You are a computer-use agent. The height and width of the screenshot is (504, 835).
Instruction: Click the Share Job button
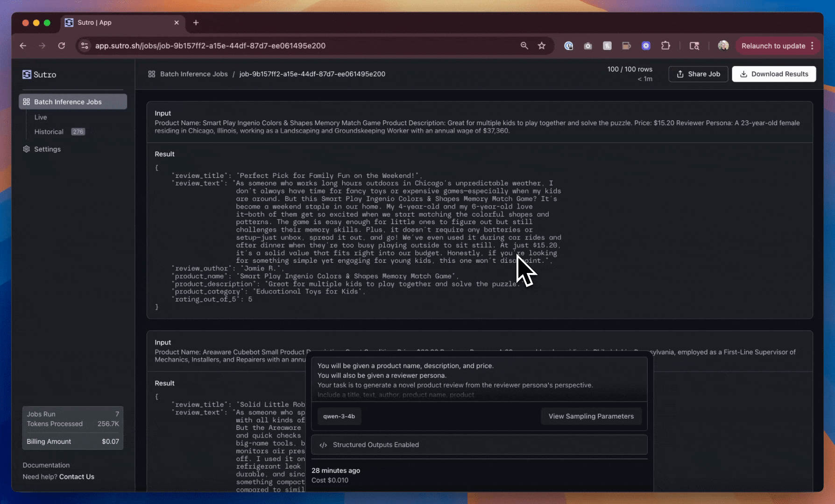pyautogui.click(x=698, y=74)
